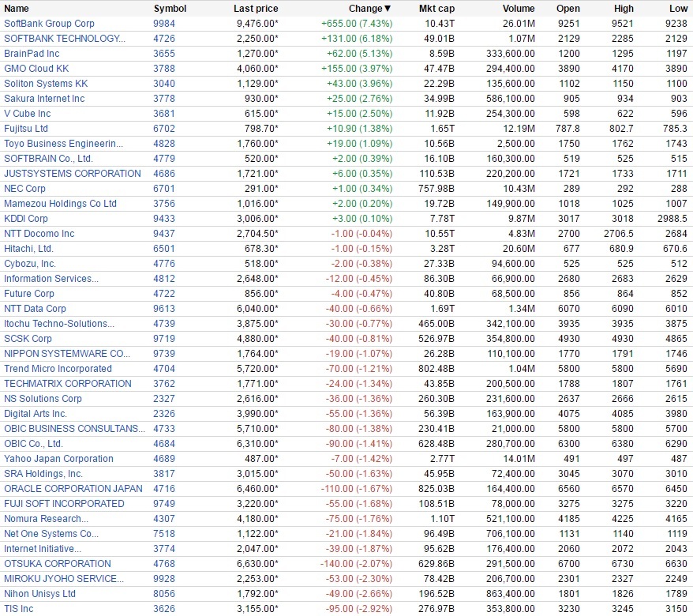This screenshot has width=693, height=616.
Task: Open the FUJI SOFT INCORPORATED link
Action: [64, 504]
